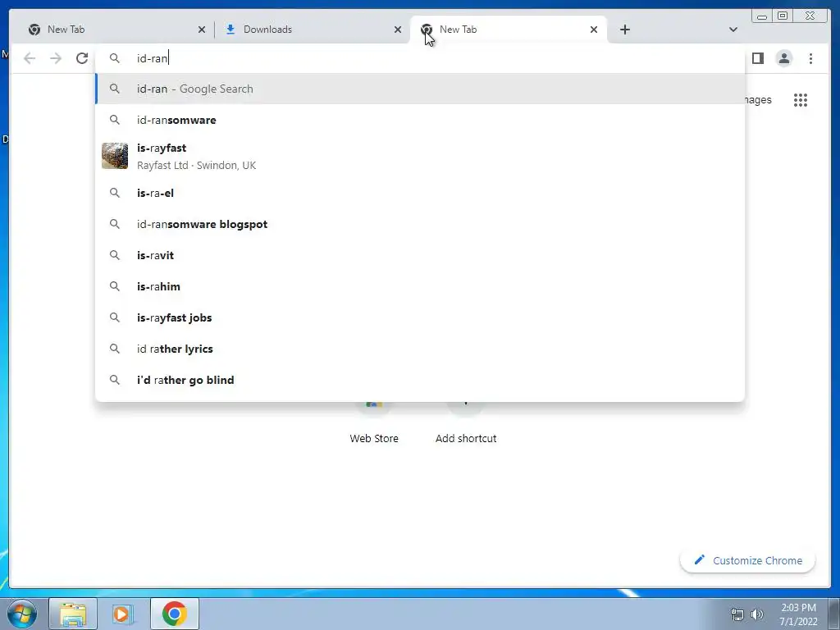Launch Windows Media Player from taskbar
The image size is (840, 630).
click(x=123, y=614)
